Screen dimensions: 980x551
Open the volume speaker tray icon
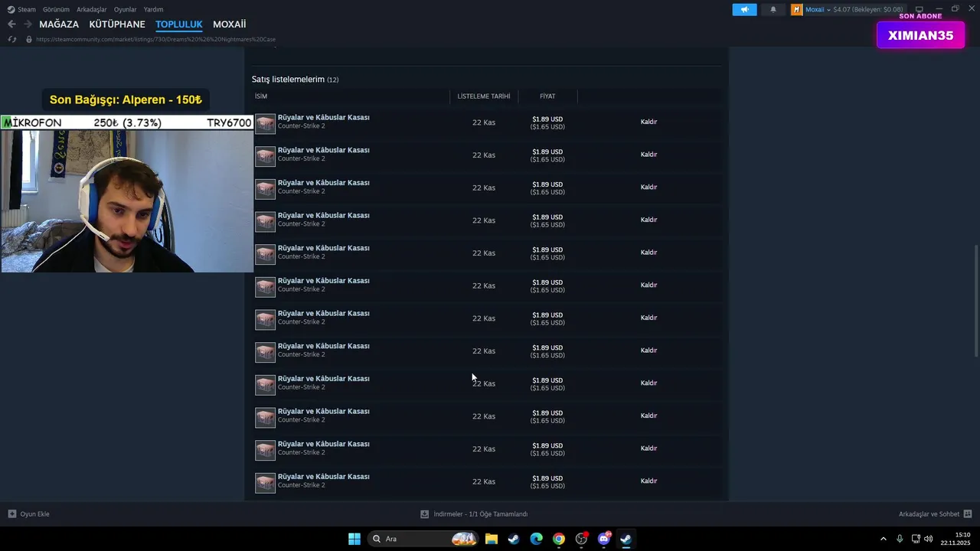pyautogui.click(x=929, y=539)
